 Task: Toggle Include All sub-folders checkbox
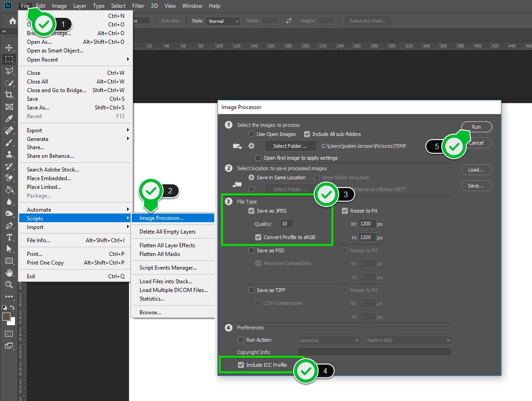click(307, 134)
